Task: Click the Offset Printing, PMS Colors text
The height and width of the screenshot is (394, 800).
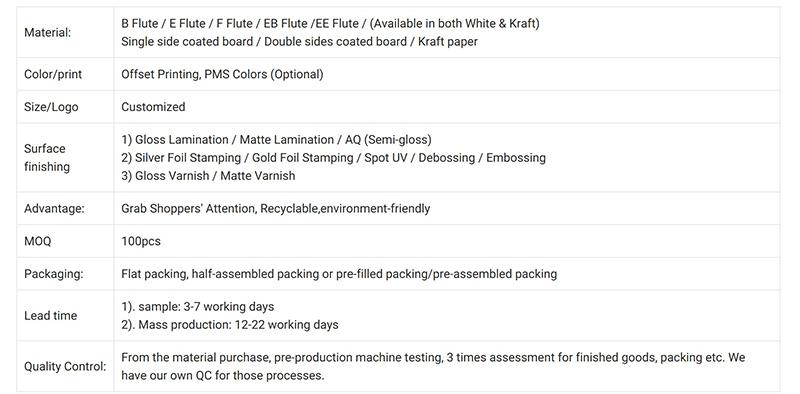Action: click(222, 75)
